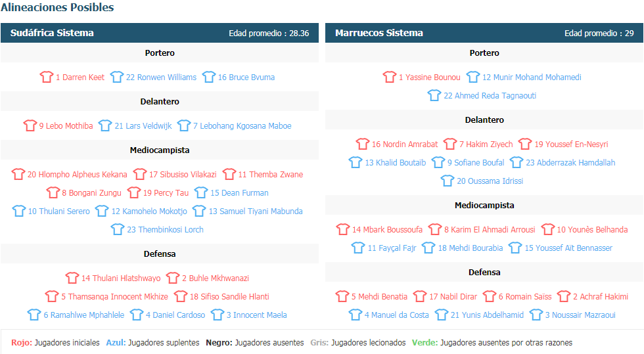Open player 5 Thamsanqa Innocent Mkhize
The width and height of the screenshot is (644, 354).
114,296
